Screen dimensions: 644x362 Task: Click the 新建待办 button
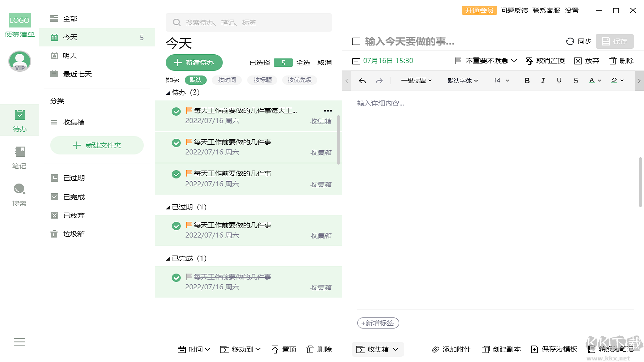194,62
